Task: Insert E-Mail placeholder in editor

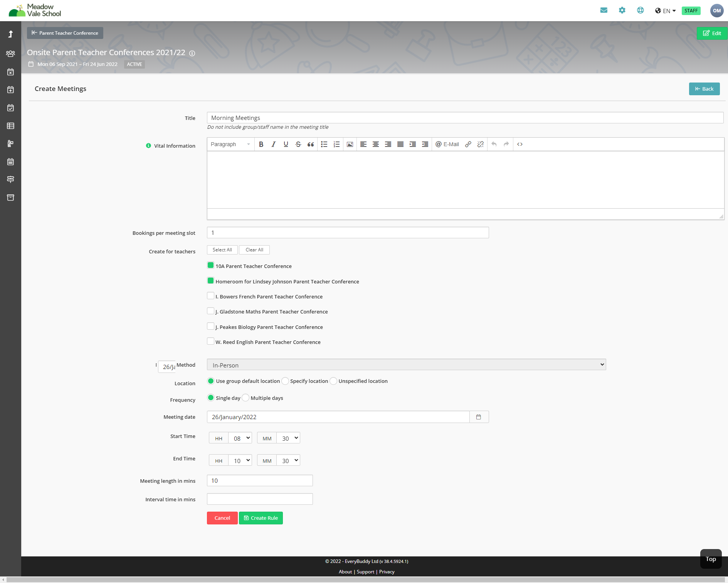Action: click(447, 144)
